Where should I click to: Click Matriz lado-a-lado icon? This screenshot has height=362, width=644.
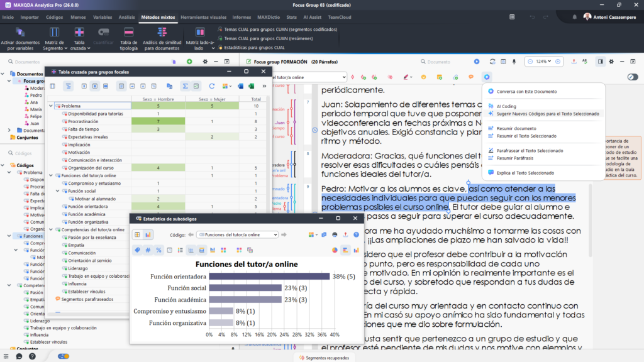200,32
